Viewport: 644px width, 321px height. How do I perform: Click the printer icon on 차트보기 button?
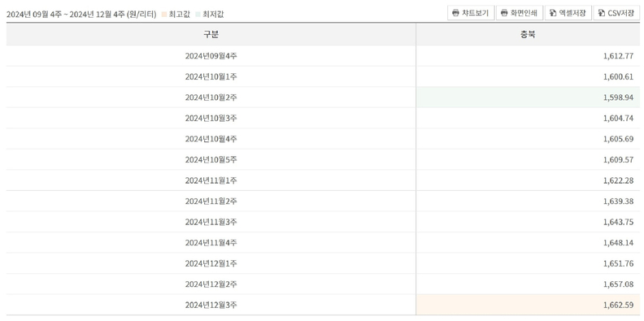(x=455, y=13)
